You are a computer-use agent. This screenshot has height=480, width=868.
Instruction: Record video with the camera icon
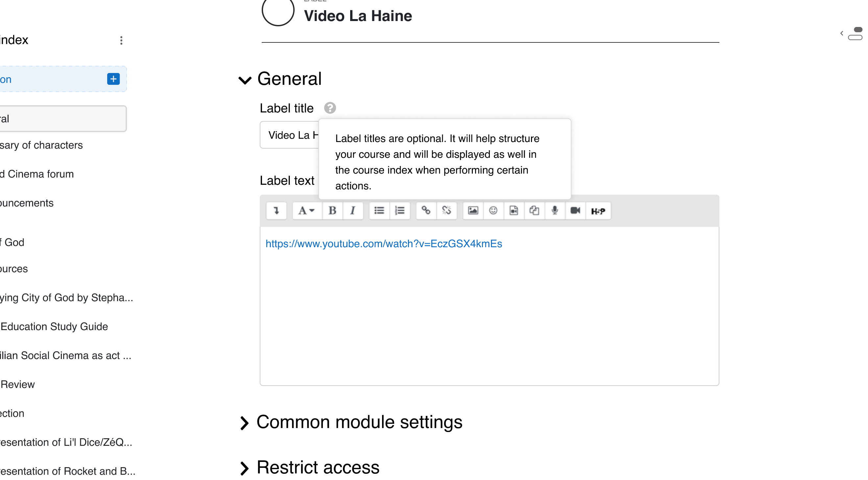pos(575,210)
